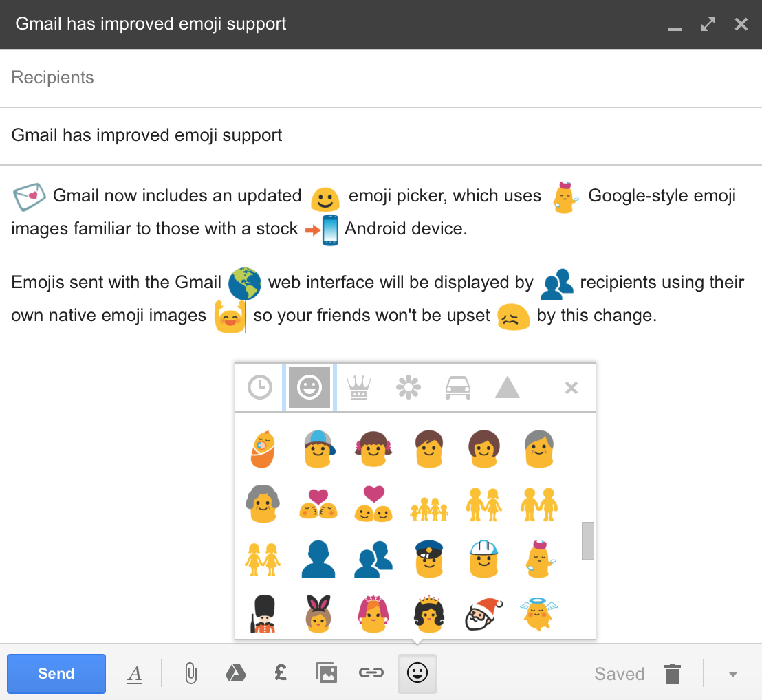
Task: Insert a link with the chain icon
Action: tap(371, 672)
